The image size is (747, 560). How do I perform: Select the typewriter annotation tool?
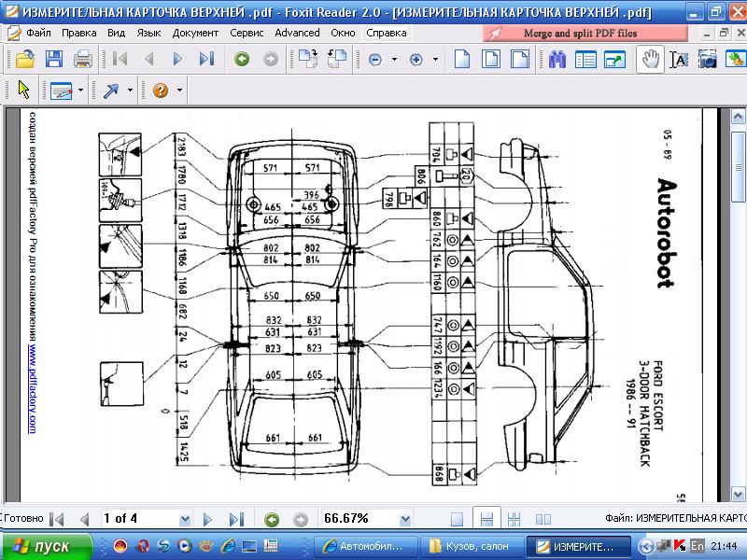(x=61, y=90)
